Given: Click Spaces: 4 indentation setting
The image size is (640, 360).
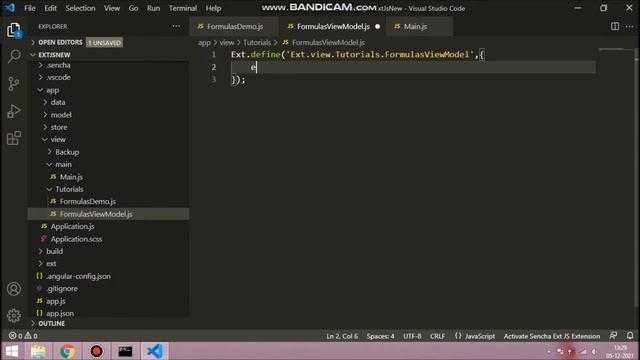Looking at the screenshot, I should tap(380, 336).
